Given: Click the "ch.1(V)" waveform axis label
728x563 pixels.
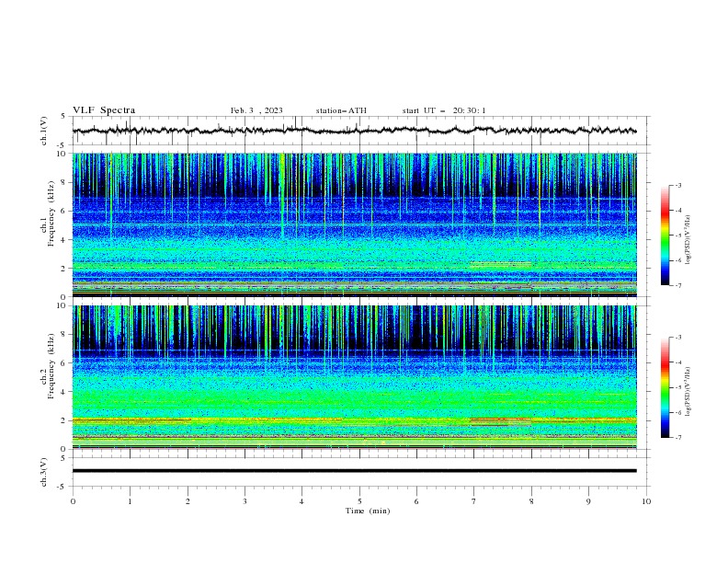Looking at the screenshot, I should click(x=44, y=131).
